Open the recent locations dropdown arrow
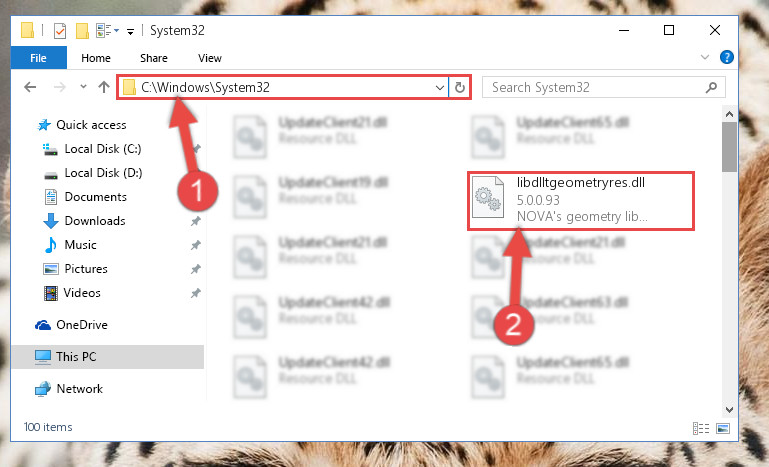This screenshot has height=467, width=769. 83,87
